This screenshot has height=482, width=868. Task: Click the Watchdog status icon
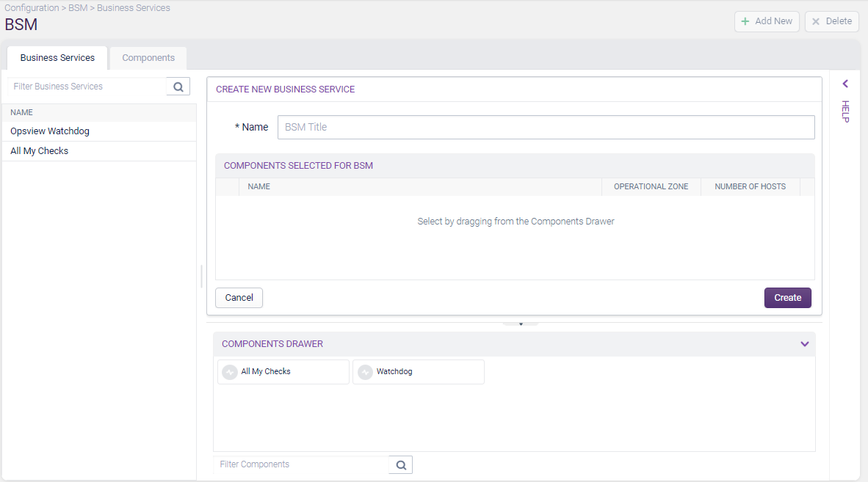[365, 373]
